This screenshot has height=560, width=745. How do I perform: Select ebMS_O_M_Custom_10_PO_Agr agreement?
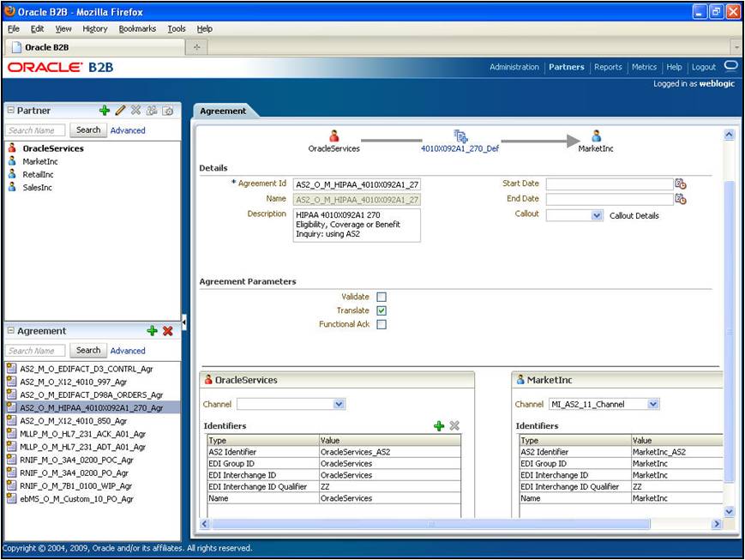76,498
